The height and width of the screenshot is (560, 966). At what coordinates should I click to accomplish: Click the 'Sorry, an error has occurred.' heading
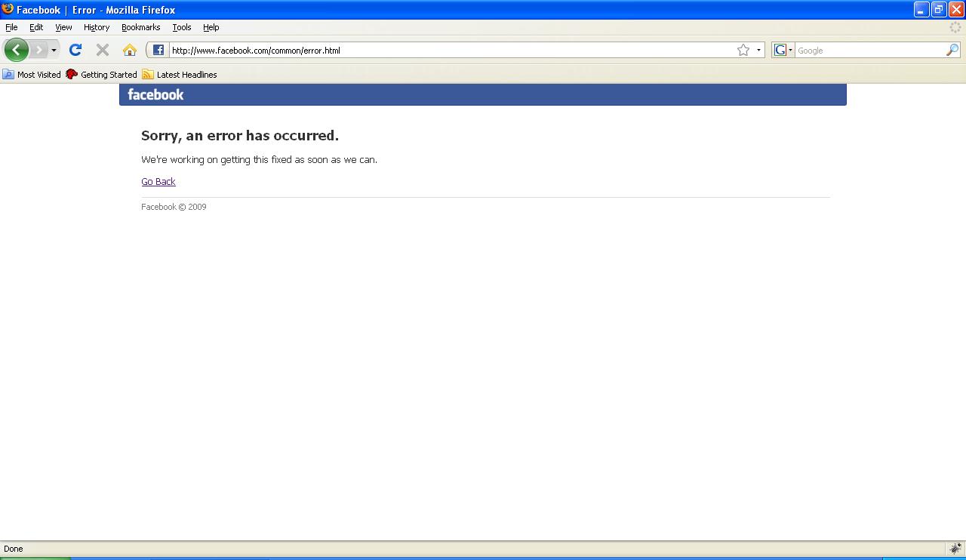pyautogui.click(x=240, y=136)
